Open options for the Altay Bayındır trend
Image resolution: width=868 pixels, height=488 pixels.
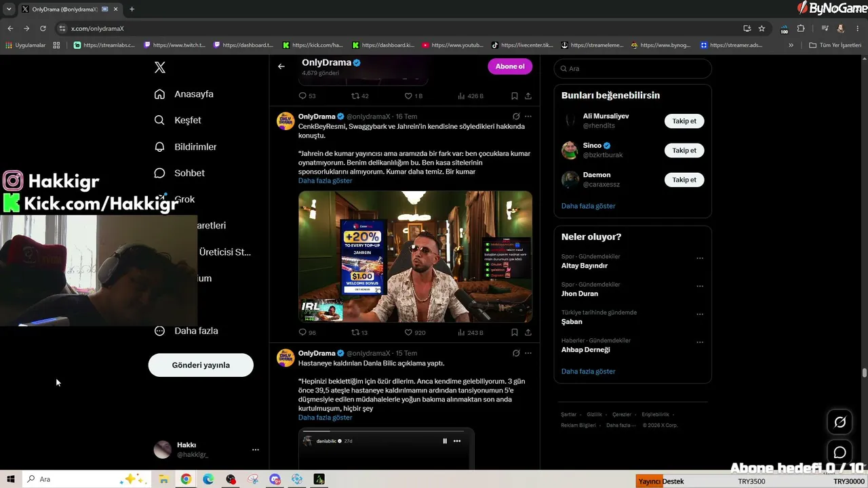(700, 258)
